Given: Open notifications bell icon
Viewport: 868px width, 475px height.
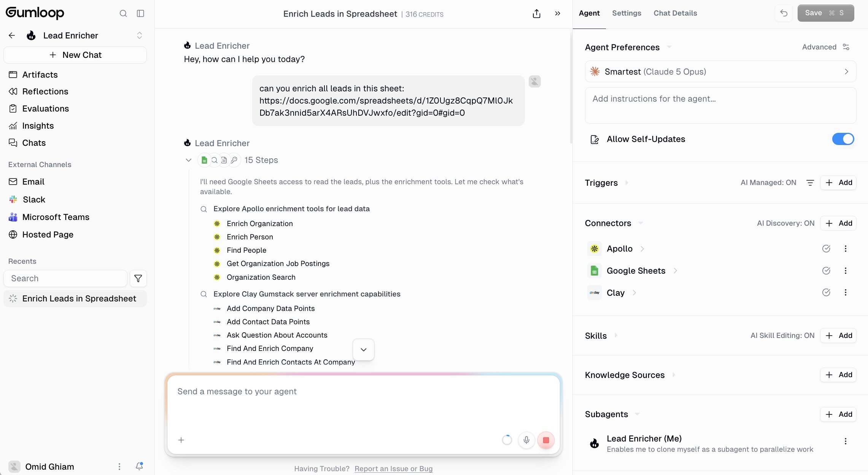Looking at the screenshot, I should [x=139, y=466].
